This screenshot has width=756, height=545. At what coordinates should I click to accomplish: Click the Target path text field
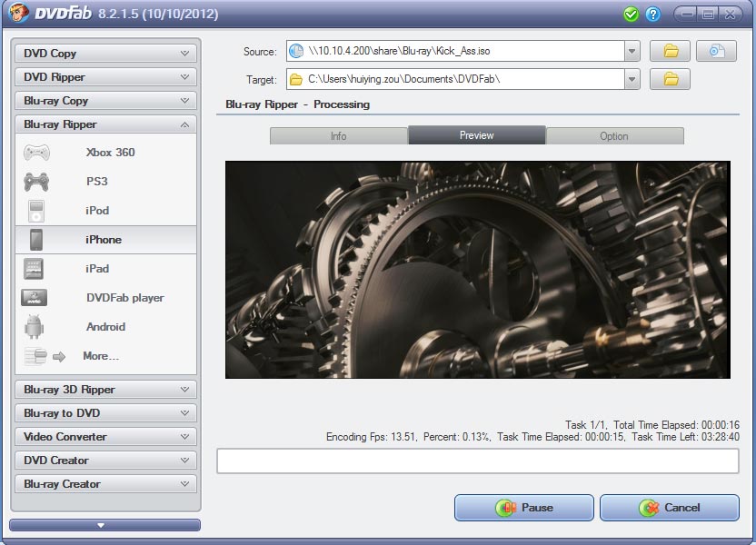pos(455,80)
